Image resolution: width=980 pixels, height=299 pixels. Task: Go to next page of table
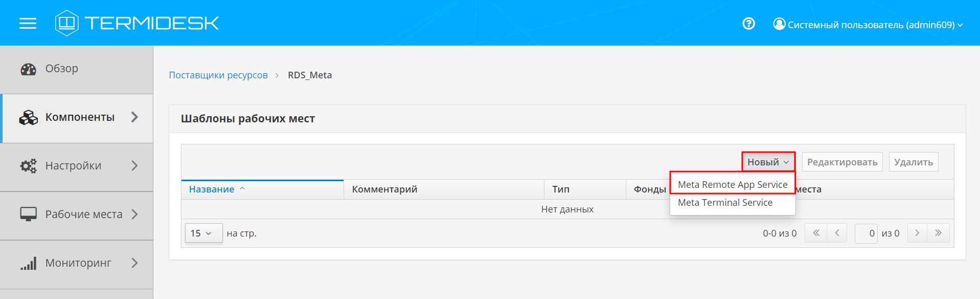pos(917,233)
